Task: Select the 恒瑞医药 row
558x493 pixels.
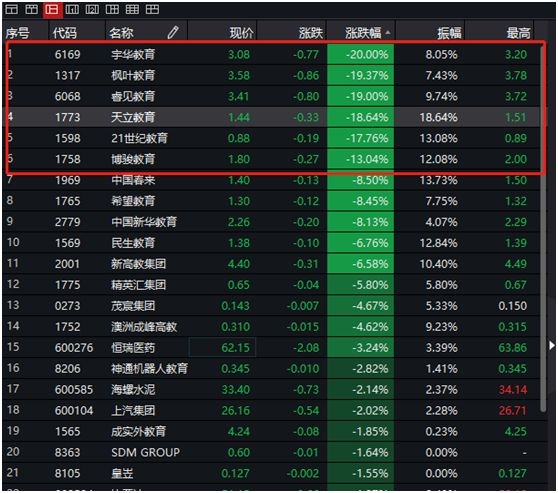Action: pyautogui.click(x=273, y=347)
